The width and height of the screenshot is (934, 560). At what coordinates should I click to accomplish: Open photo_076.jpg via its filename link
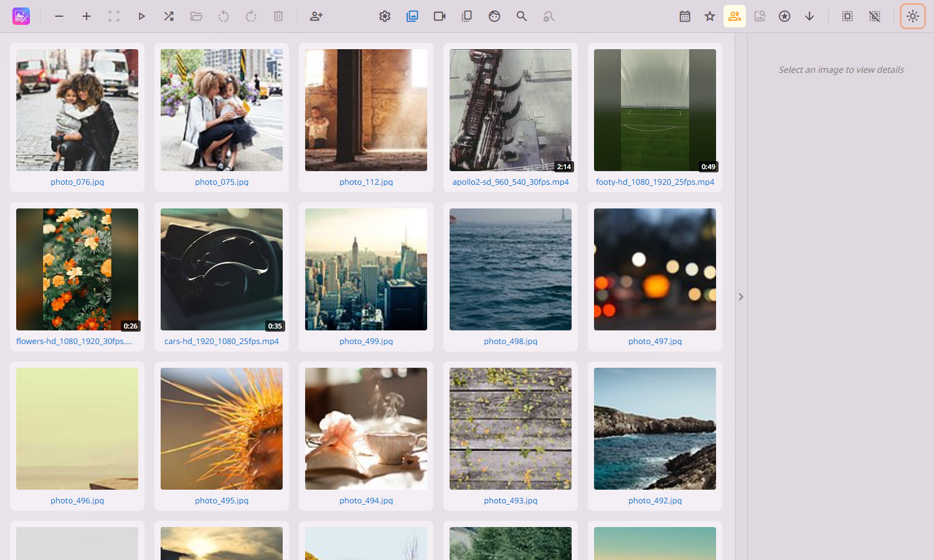tap(77, 182)
